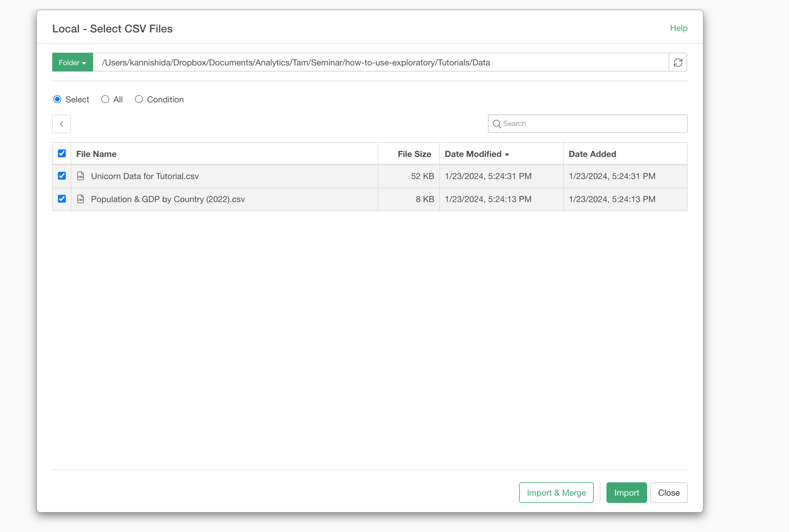Sort by the Date Modified column arrow

click(507, 155)
